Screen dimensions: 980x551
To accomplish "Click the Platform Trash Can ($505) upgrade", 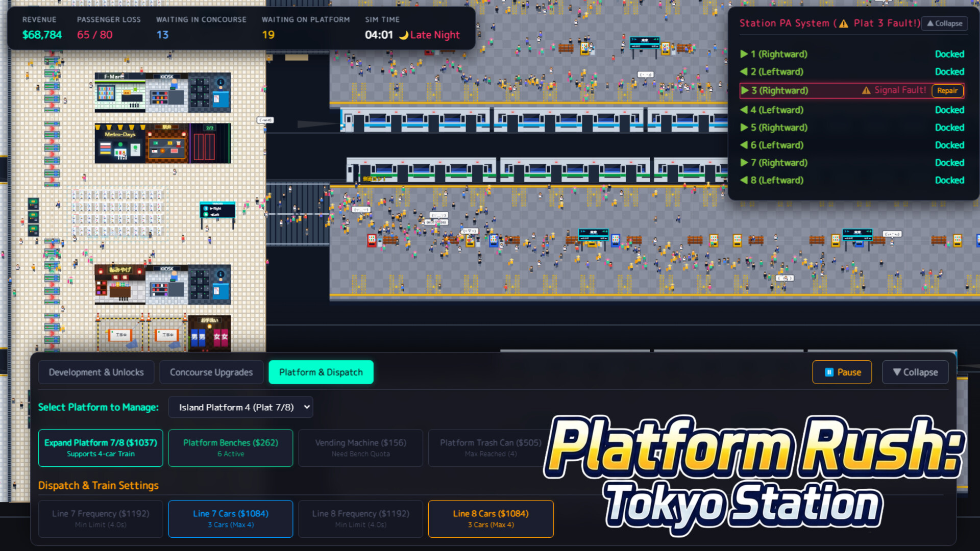I will pyautogui.click(x=491, y=448).
